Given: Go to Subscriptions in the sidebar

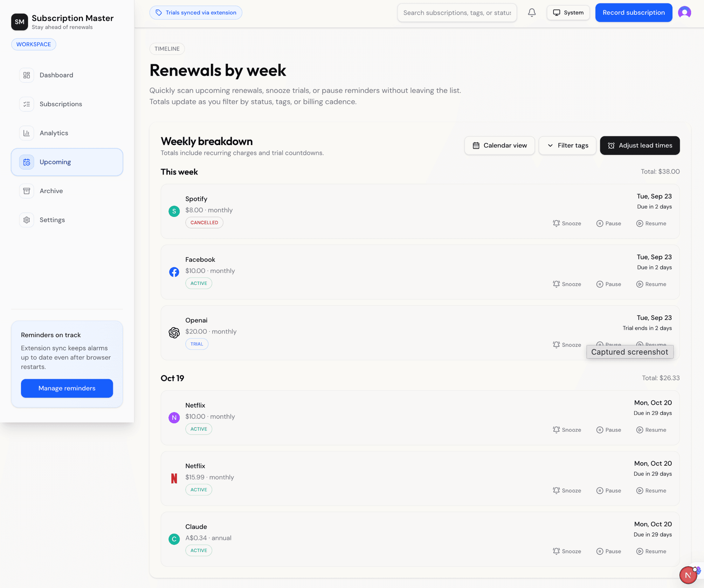Looking at the screenshot, I should pyautogui.click(x=61, y=104).
